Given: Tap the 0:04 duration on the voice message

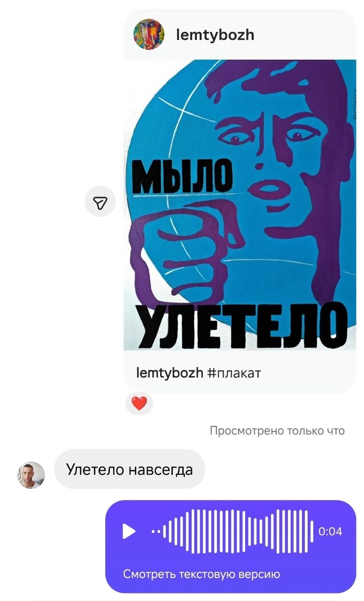Looking at the screenshot, I should point(330,531).
